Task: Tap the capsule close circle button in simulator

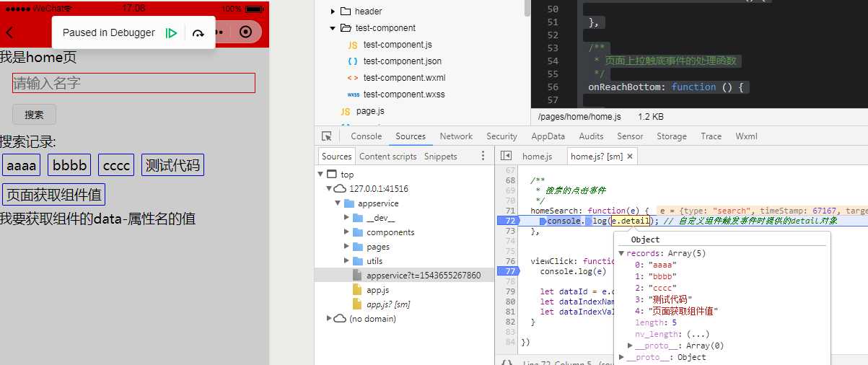Action: (x=246, y=32)
